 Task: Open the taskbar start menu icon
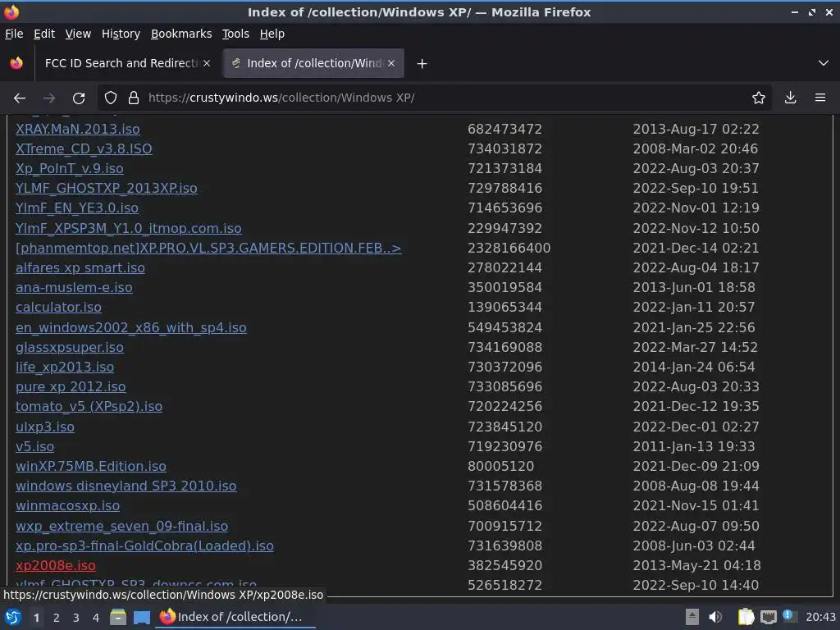(12, 618)
